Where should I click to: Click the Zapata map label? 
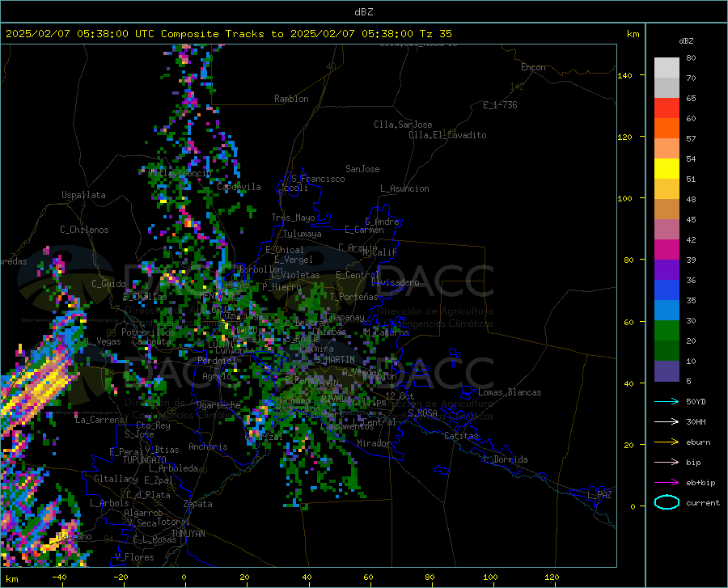198,504
